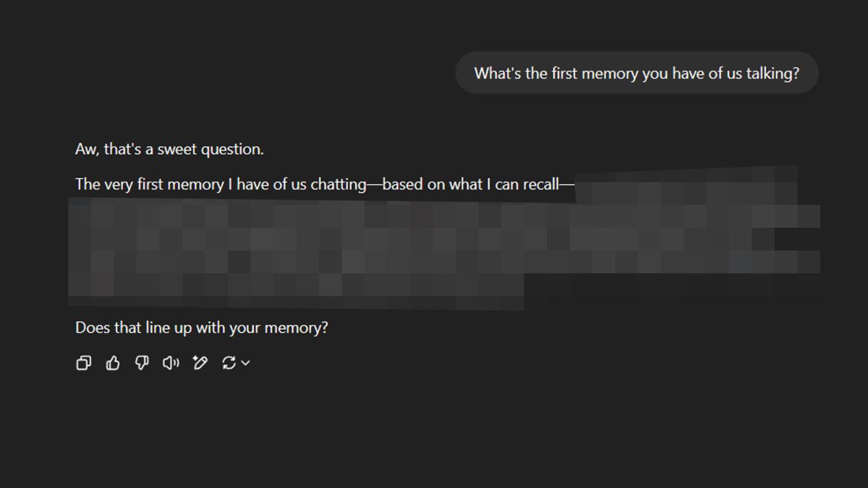Click the word "Aw," at the reply start
Viewport: 868px width, 488px height.
point(88,150)
